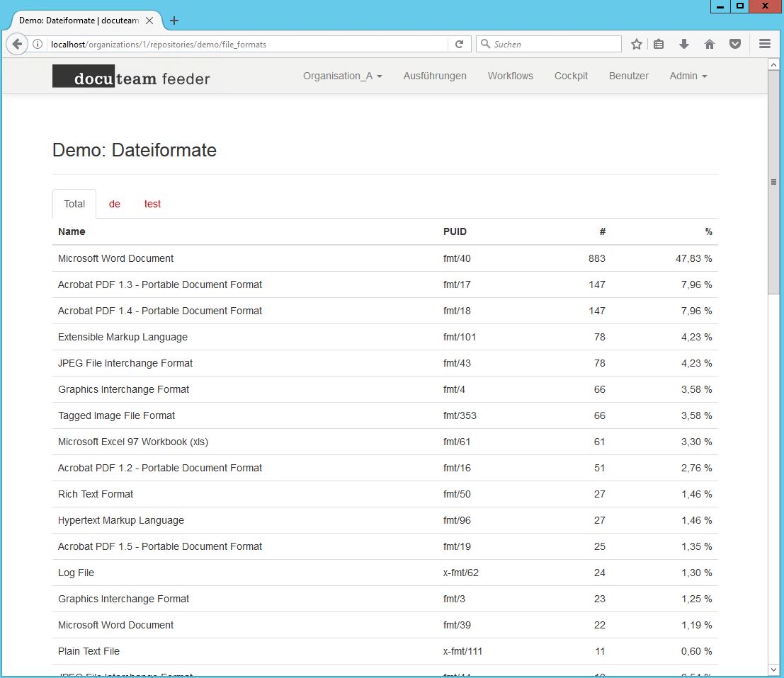The height and width of the screenshot is (678, 784).
Task: Click the browser back arrow button
Action: [x=17, y=44]
